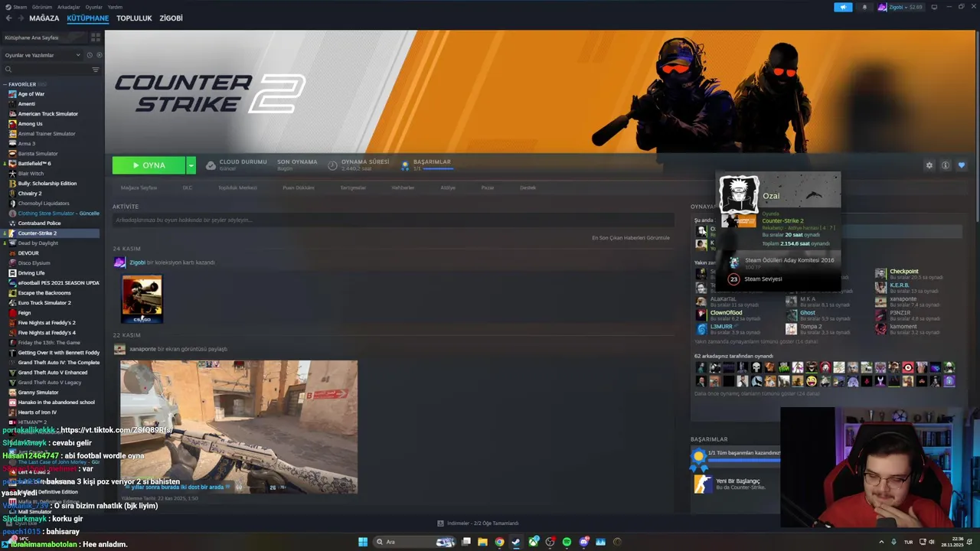980x551 pixels.
Task: Open File Explorer from taskbar
Action: click(x=482, y=542)
